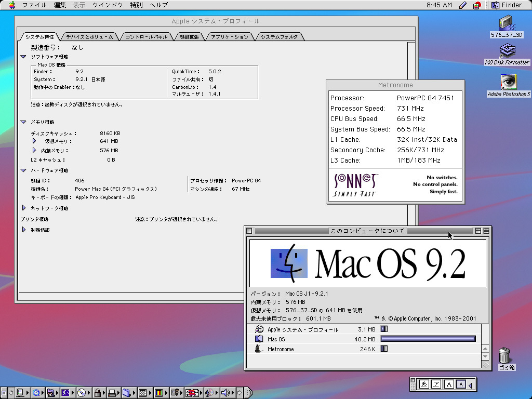Viewport: 532px width, 399px height.
Task: Click the close box of このコンピュータについて window
Action: click(x=249, y=231)
